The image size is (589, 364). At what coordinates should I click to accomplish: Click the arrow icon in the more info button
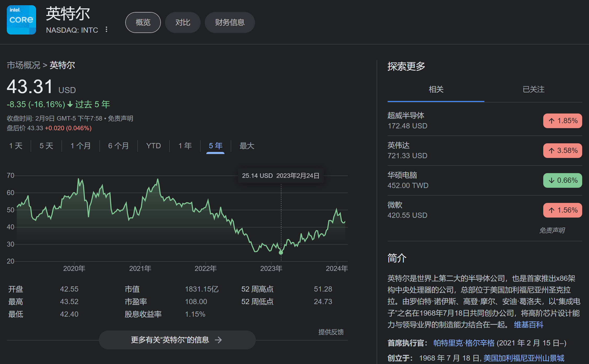pos(218,340)
